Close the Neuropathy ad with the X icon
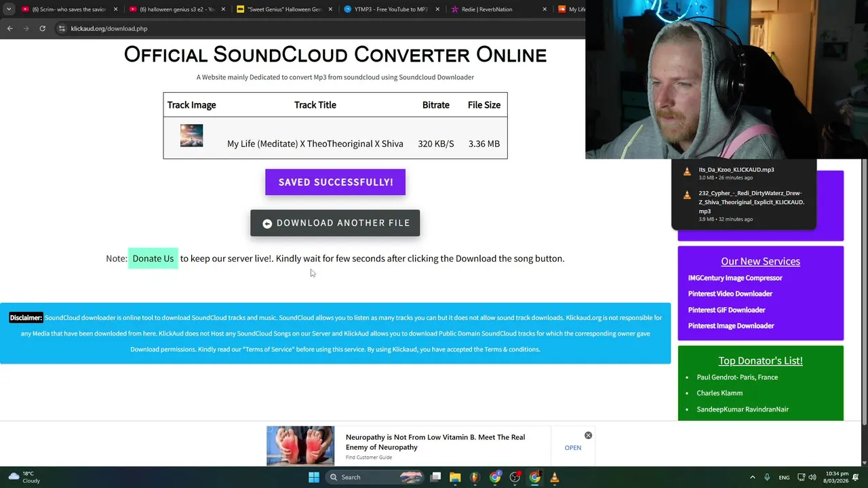 pos(588,435)
